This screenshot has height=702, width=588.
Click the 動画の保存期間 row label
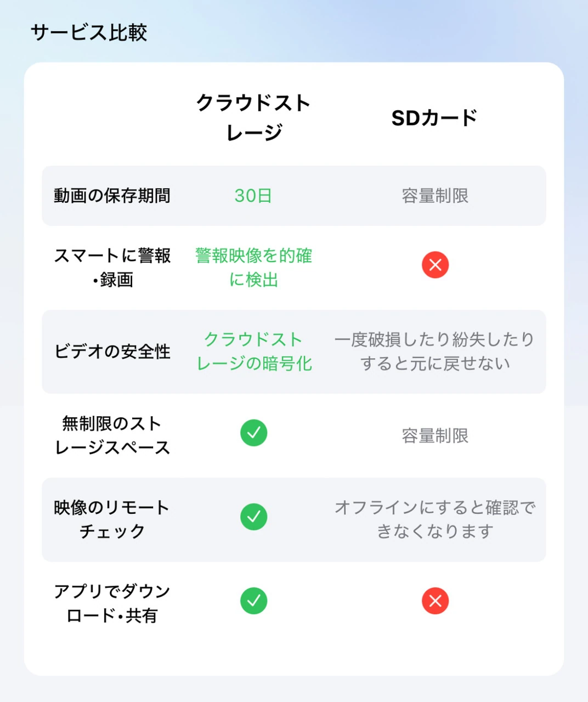112,196
